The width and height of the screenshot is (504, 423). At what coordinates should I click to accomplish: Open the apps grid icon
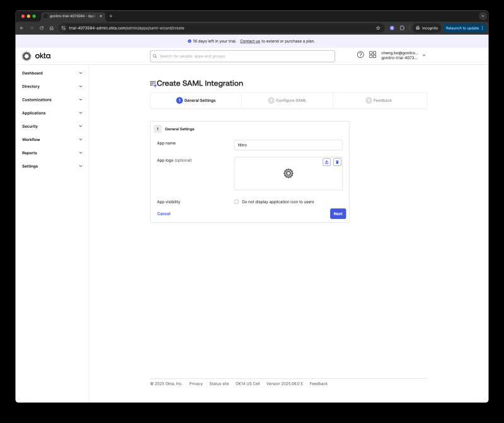point(372,55)
